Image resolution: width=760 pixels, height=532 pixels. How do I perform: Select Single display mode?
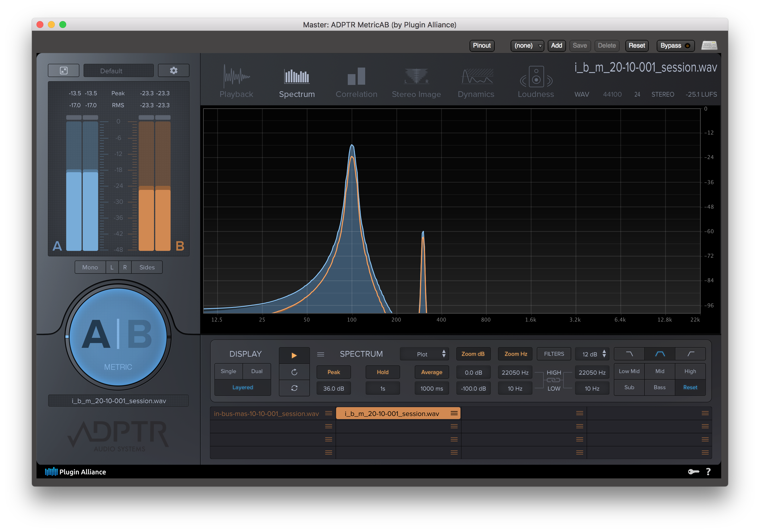(x=229, y=371)
